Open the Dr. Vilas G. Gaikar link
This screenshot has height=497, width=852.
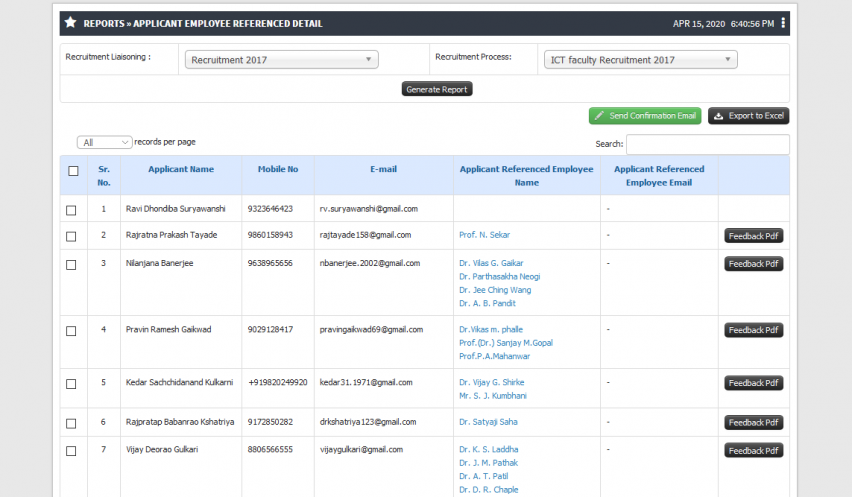tap(491, 263)
